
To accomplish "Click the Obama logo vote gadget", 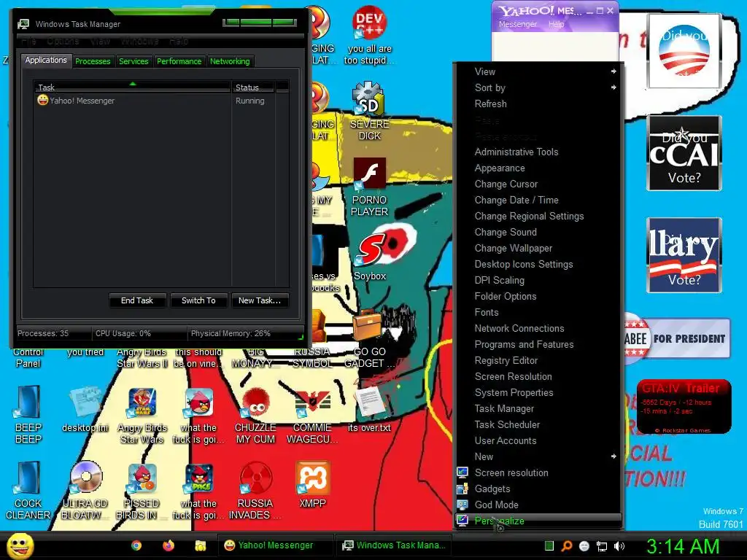I will coord(684,51).
